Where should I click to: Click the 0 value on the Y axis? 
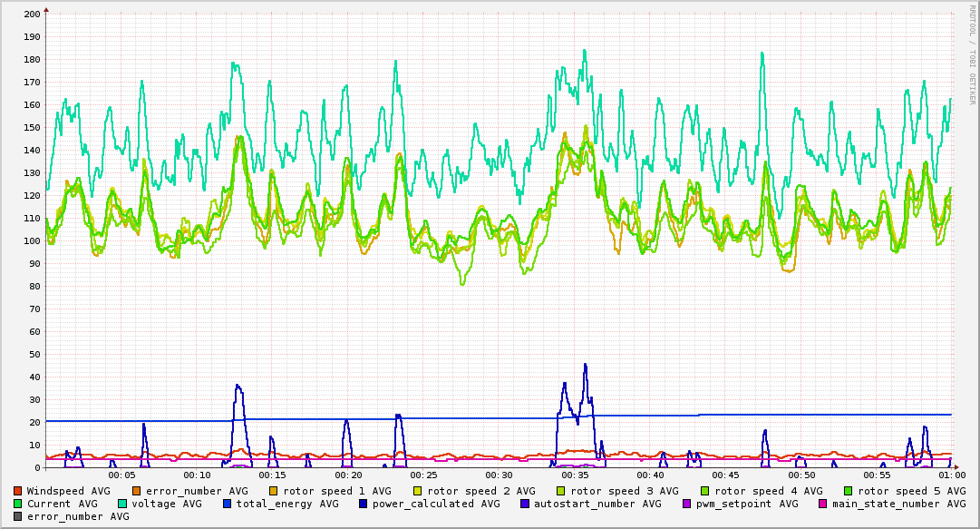point(37,467)
